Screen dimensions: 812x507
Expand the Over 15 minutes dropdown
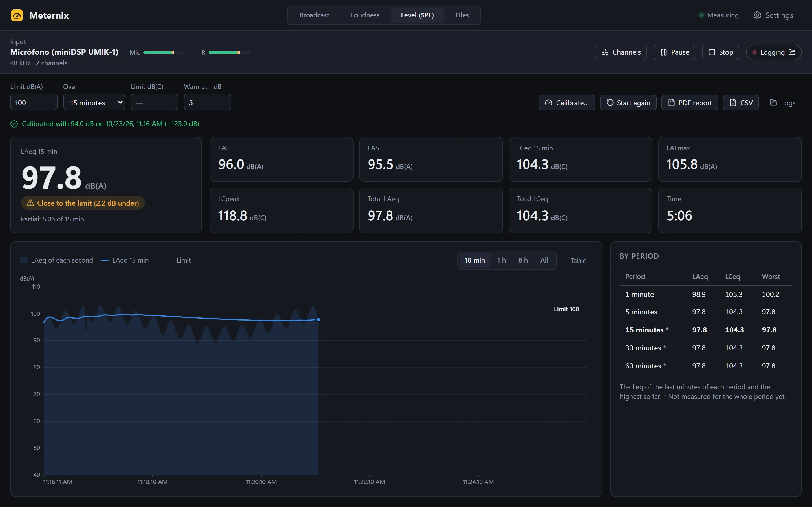[x=94, y=102]
